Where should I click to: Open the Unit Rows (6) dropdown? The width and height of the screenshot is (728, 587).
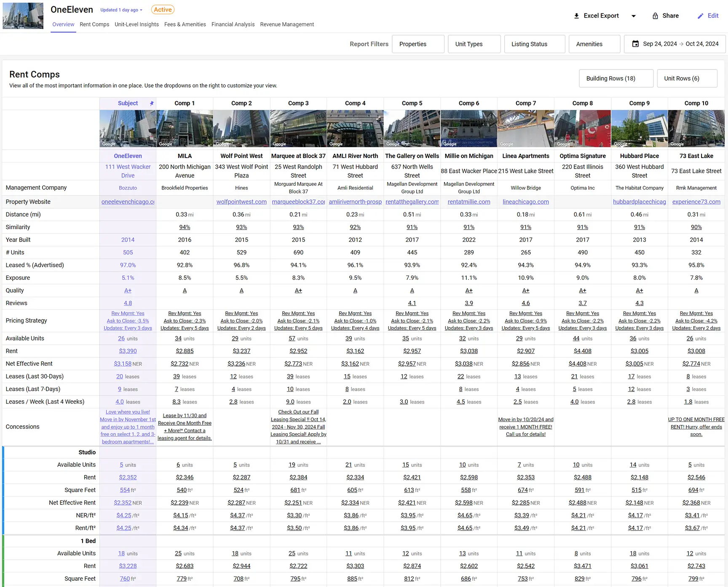[687, 78]
